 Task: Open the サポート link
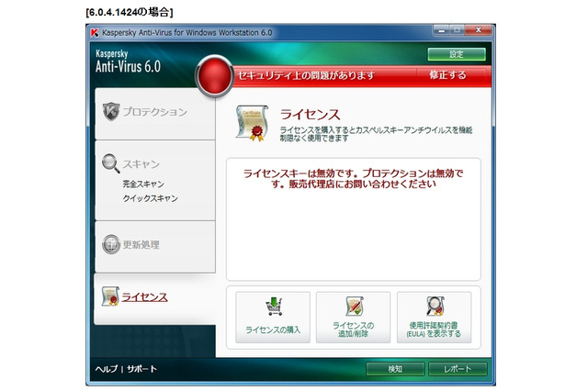[x=141, y=369]
